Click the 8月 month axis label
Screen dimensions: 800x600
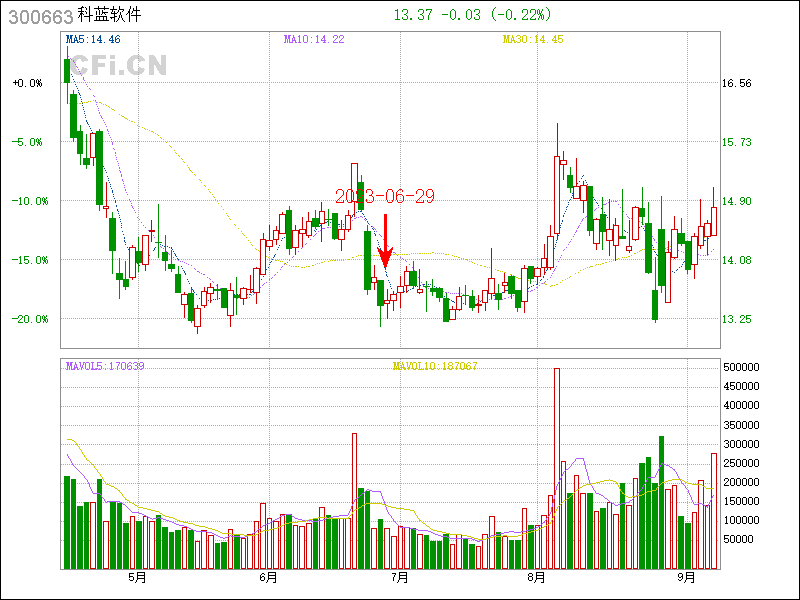point(536,577)
